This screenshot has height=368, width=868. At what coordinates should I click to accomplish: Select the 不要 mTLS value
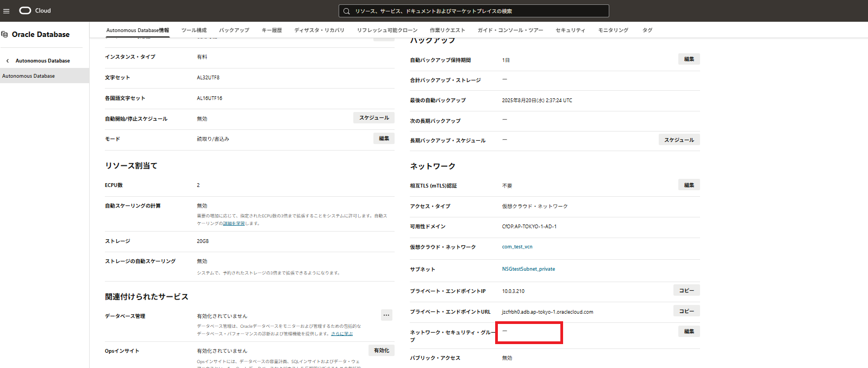tap(507, 186)
